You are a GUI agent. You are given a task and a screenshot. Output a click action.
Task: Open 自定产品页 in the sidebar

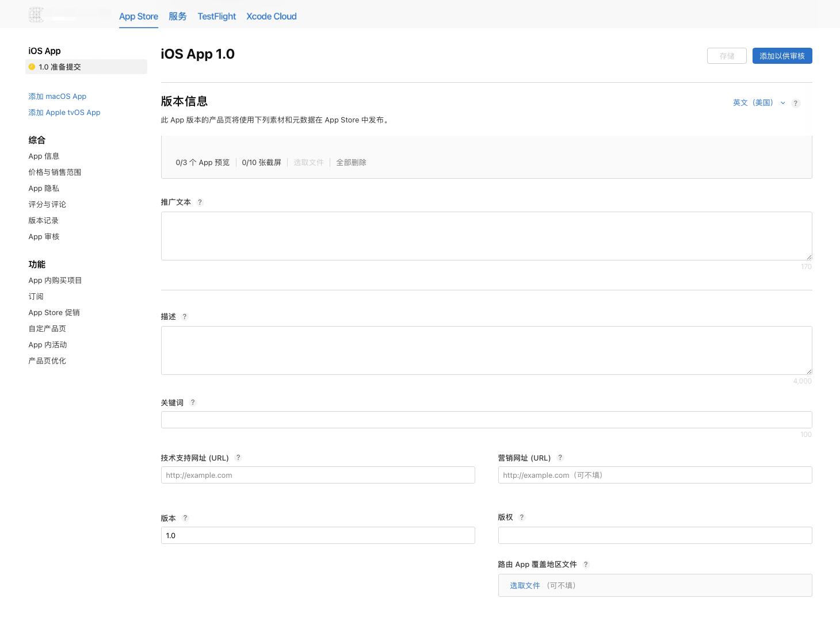(47, 329)
